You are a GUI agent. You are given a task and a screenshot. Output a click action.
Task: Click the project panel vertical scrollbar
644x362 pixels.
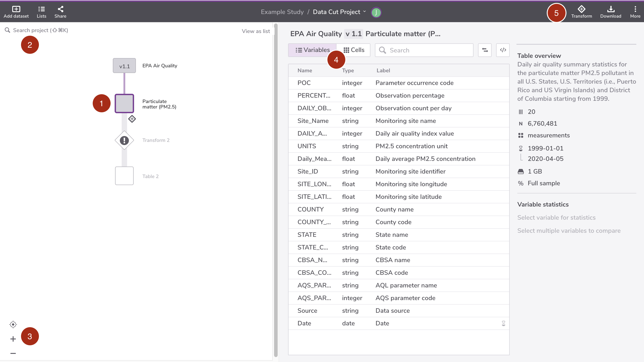[x=276, y=190]
